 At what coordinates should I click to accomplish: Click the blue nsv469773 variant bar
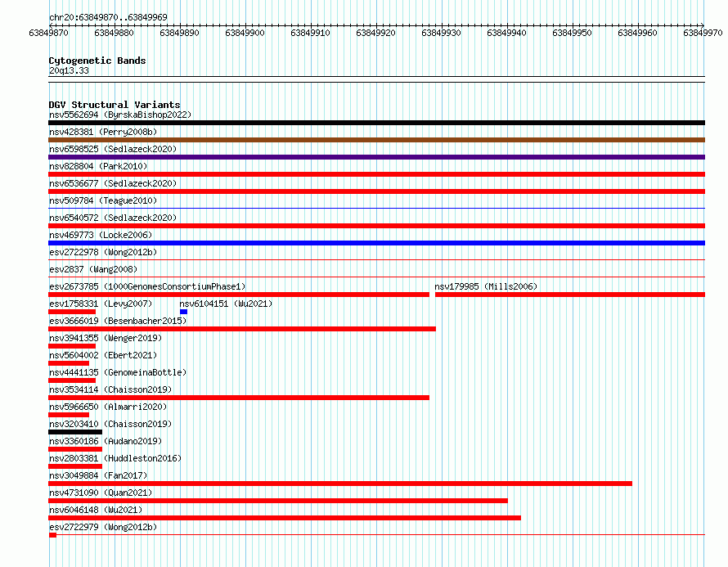[x=376, y=243]
